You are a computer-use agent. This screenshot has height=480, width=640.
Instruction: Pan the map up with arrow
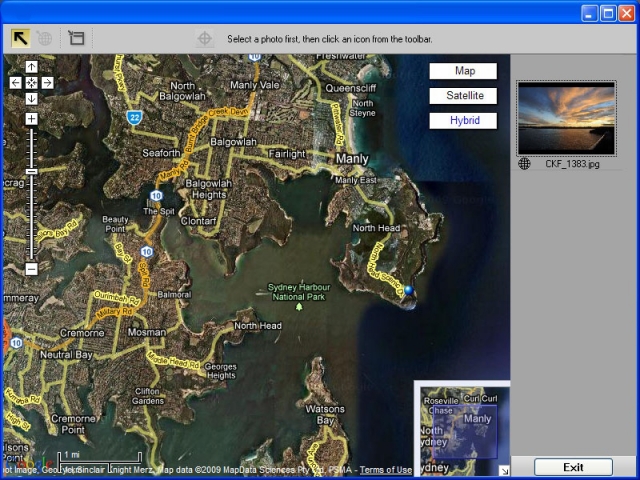31,67
